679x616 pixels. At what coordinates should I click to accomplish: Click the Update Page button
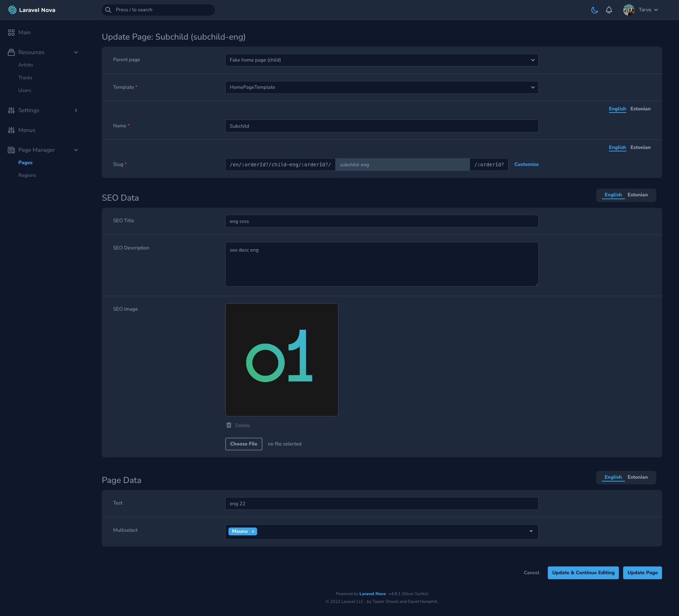point(642,572)
